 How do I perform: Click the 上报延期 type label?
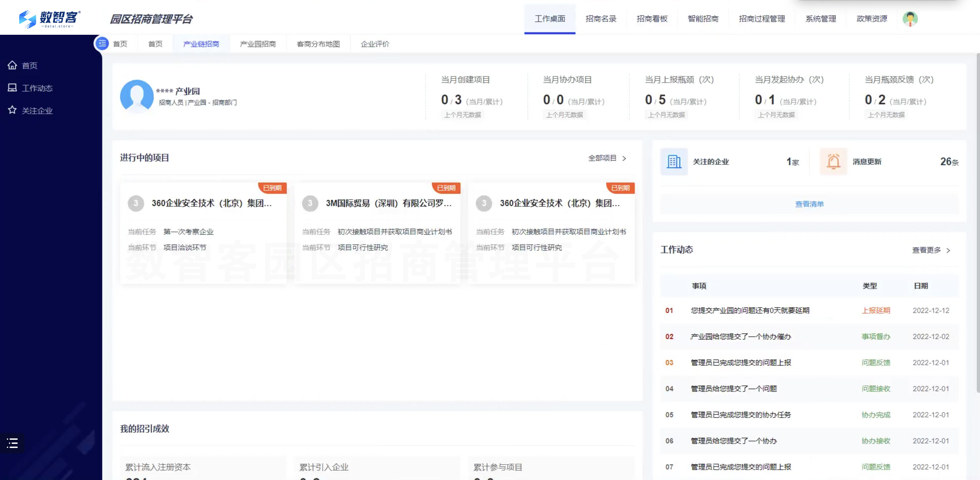coord(876,310)
